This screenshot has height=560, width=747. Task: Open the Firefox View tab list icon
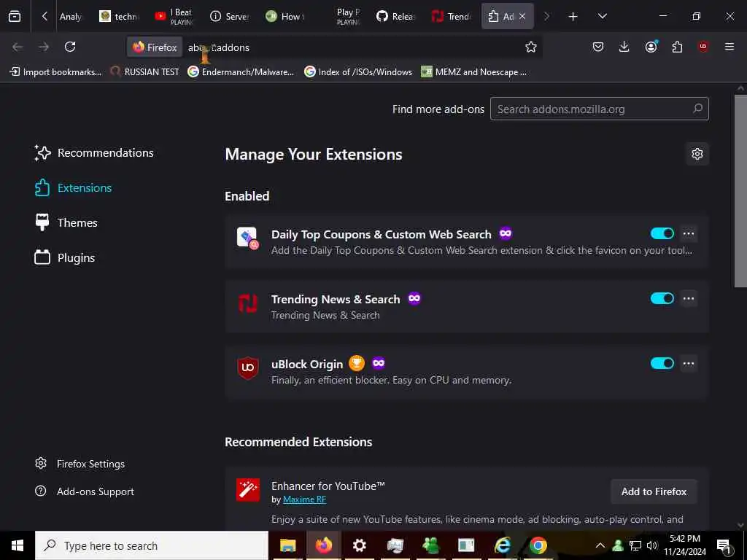[15, 16]
